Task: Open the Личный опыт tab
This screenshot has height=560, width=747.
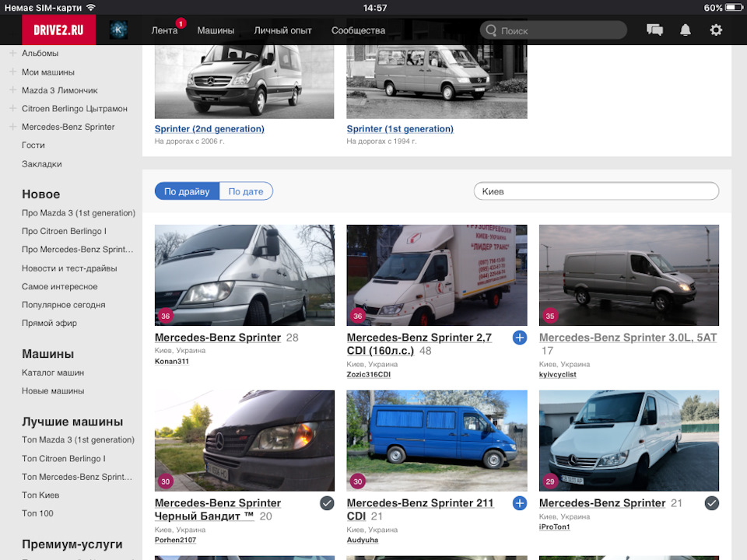Action: 282,30
